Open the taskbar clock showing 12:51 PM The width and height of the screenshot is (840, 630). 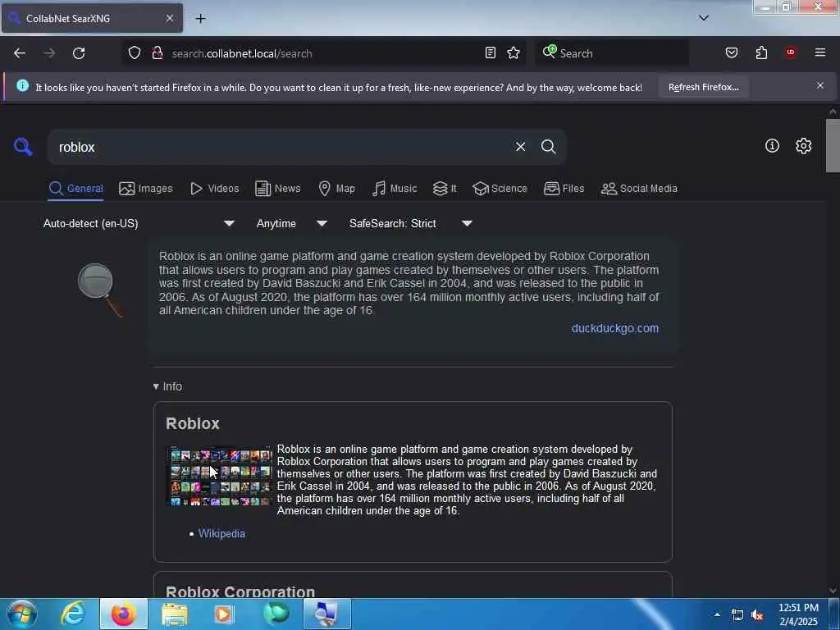pos(798,614)
